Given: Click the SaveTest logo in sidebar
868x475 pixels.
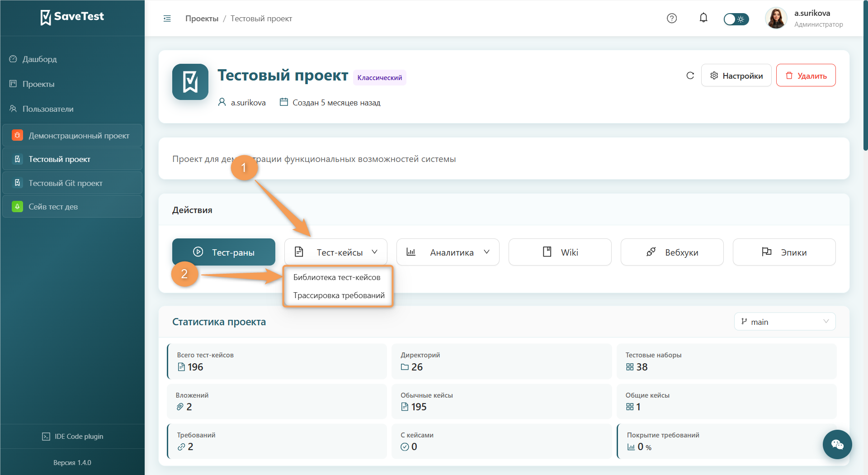Looking at the screenshot, I should click(x=72, y=17).
